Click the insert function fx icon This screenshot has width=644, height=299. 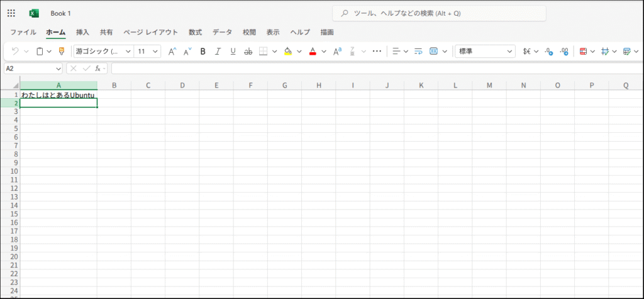point(98,68)
